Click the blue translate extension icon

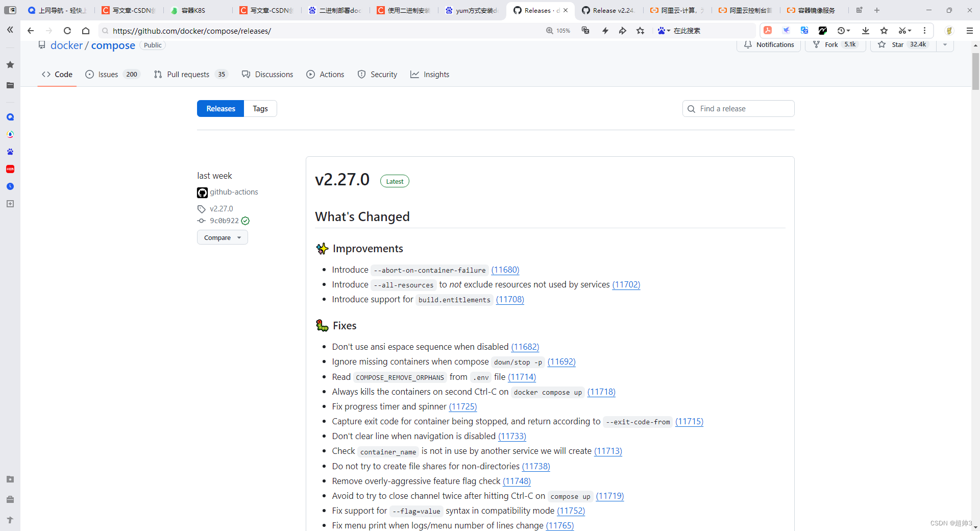[x=804, y=31]
